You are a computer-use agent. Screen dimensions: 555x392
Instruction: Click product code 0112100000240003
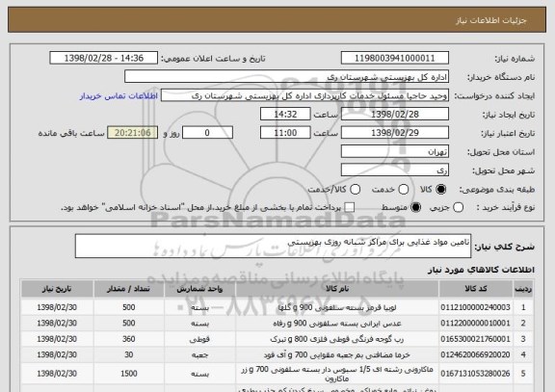tap(475, 307)
